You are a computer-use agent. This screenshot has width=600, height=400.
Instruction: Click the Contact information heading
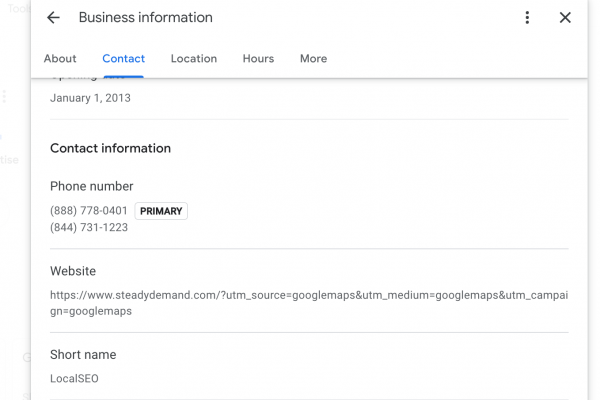click(x=110, y=148)
